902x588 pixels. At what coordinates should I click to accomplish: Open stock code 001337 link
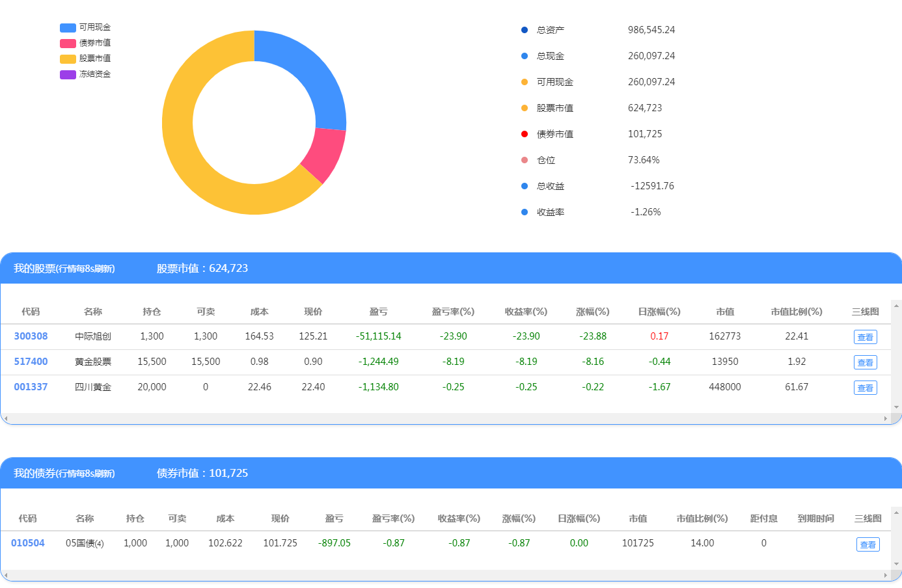(31, 387)
